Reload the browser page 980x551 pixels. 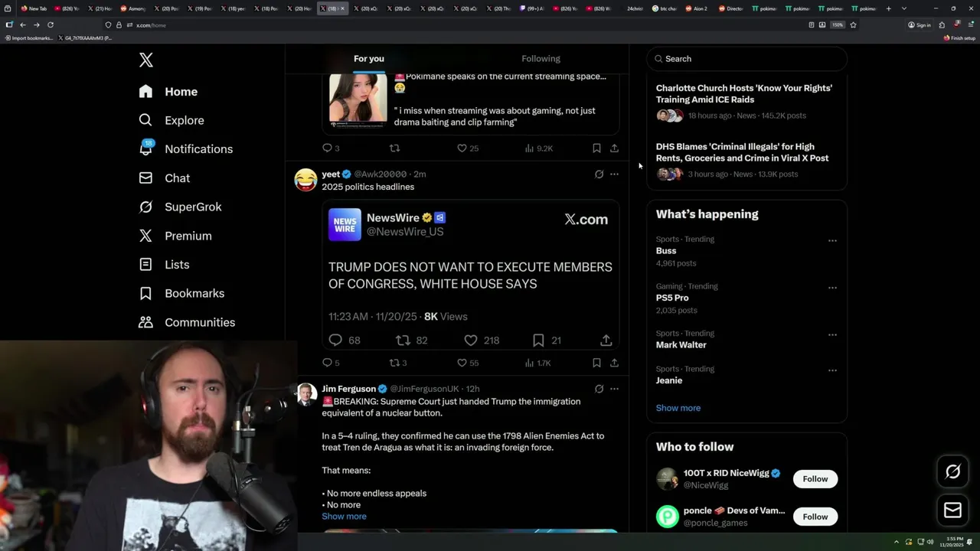[x=51, y=25]
